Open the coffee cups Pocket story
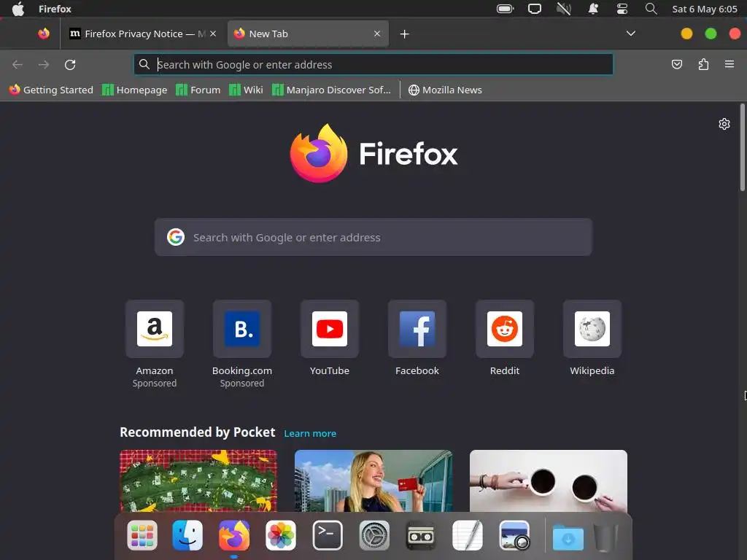 [549, 481]
